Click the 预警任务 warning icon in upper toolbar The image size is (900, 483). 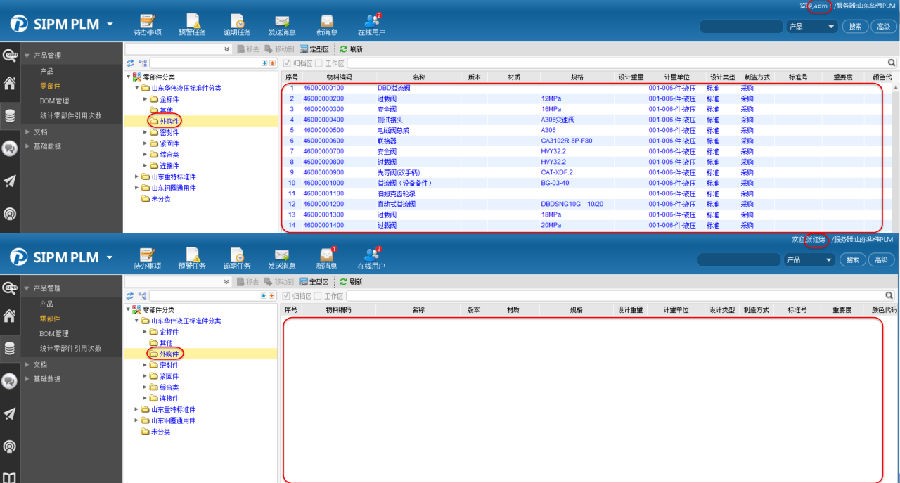point(192,24)
